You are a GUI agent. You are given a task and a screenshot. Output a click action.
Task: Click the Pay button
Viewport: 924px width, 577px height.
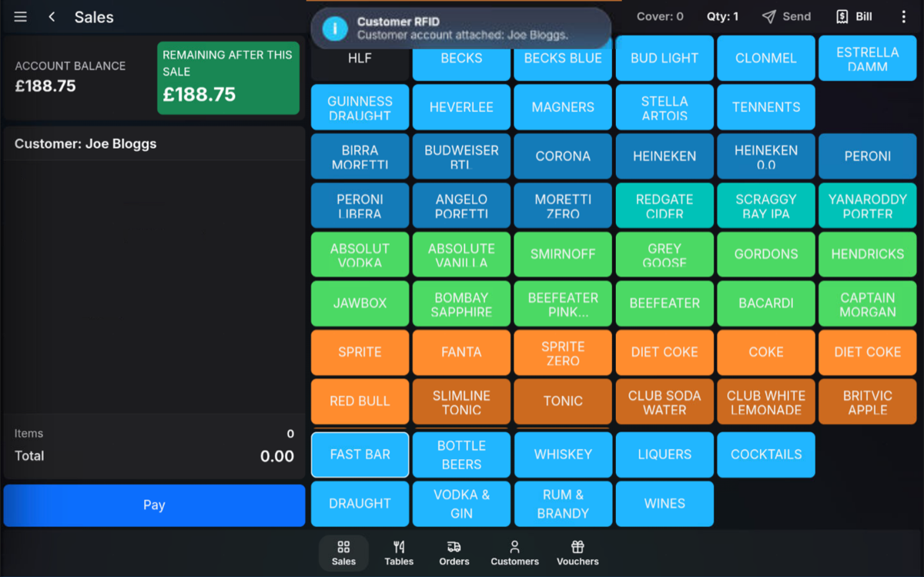click(x=154, y=505)
